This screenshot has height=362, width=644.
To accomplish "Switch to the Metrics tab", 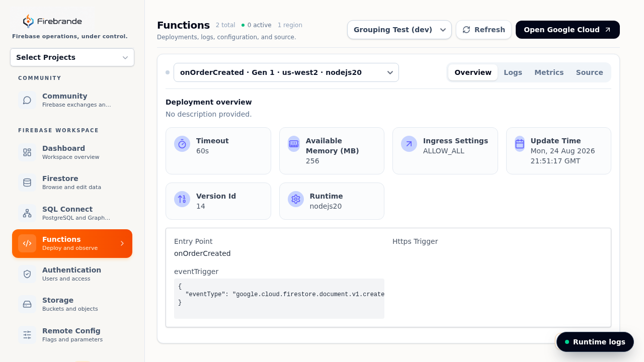I will [x=549, y=72].
